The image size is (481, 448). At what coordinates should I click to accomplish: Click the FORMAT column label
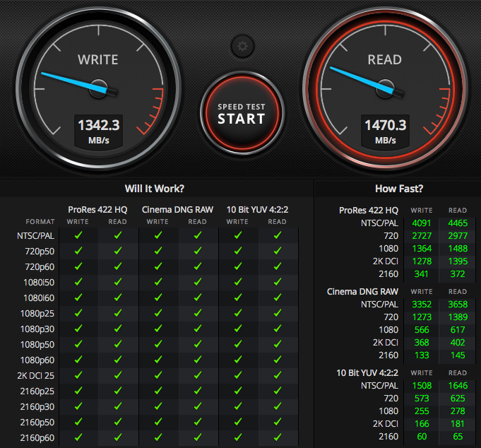(40, 222)
